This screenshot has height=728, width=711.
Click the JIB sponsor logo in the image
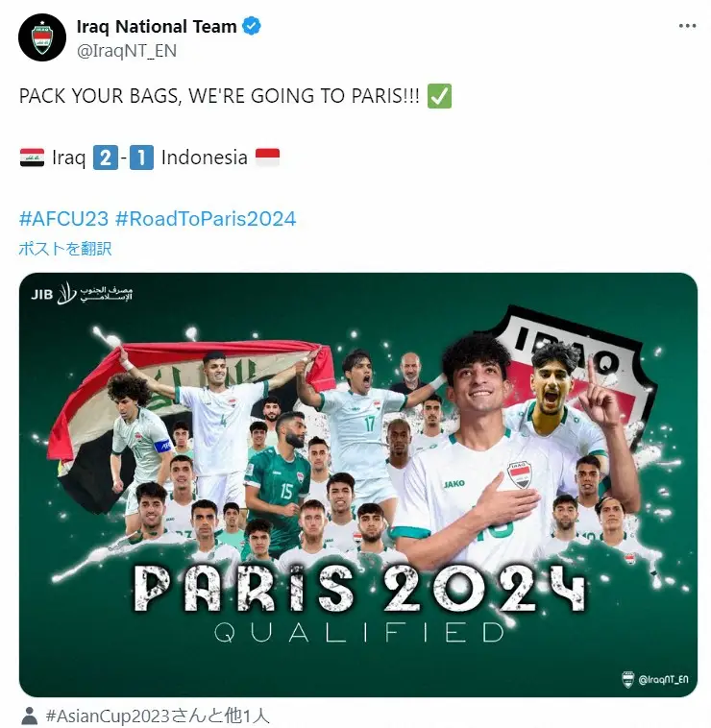[x=82, y=294]
